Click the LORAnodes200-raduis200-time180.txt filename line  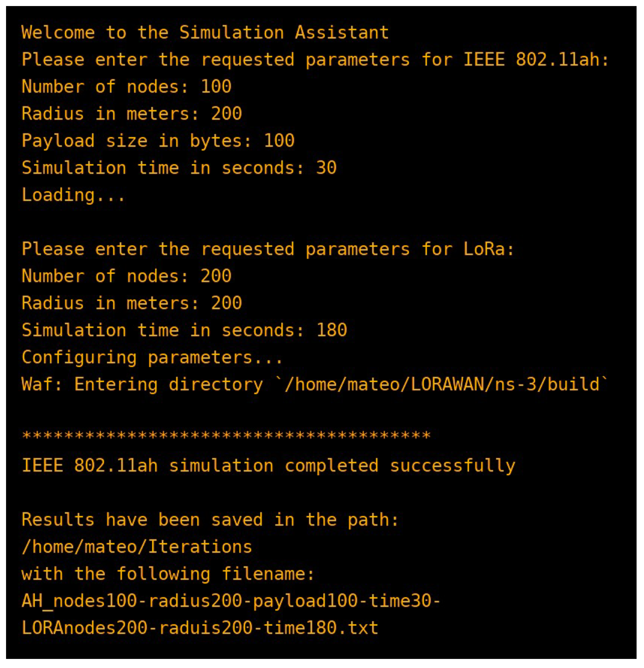(200, 628)
